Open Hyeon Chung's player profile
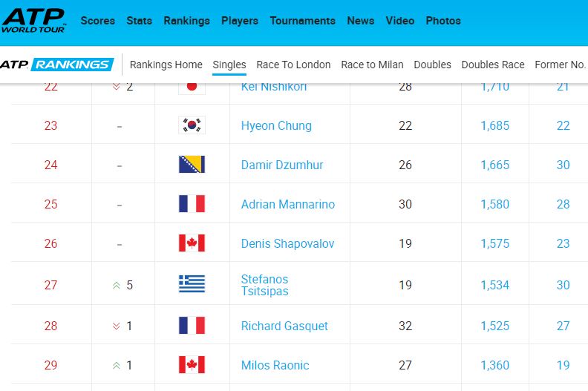Screen dimensions: 588x391 click(276, 125)
